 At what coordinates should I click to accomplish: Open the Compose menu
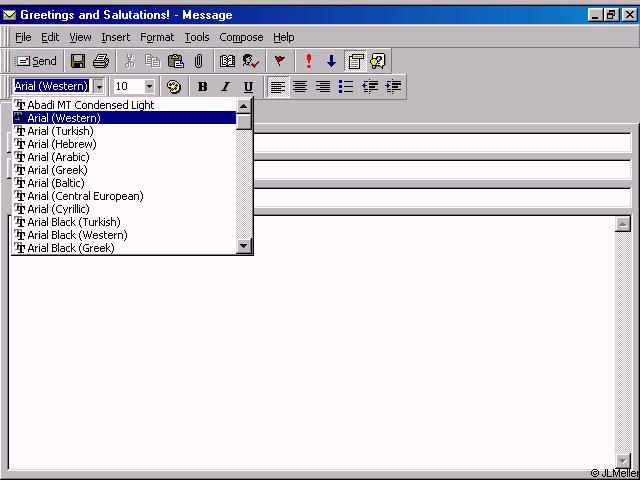tap(241, 37)
